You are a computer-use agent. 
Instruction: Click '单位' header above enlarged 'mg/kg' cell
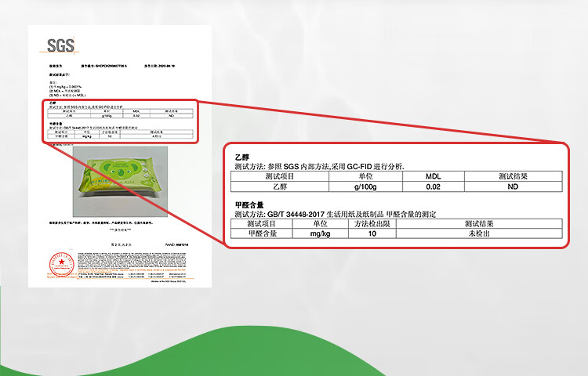coord(320,223)
